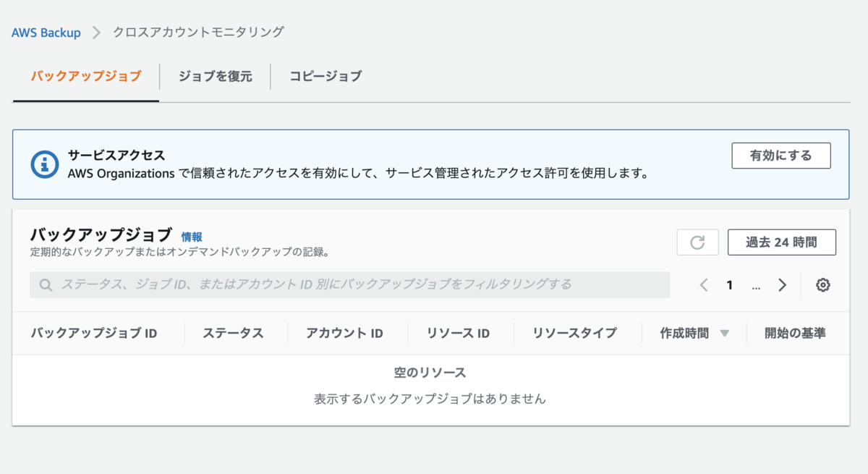
Task: Click the info circle icon in service access banner
Action: 45,164
